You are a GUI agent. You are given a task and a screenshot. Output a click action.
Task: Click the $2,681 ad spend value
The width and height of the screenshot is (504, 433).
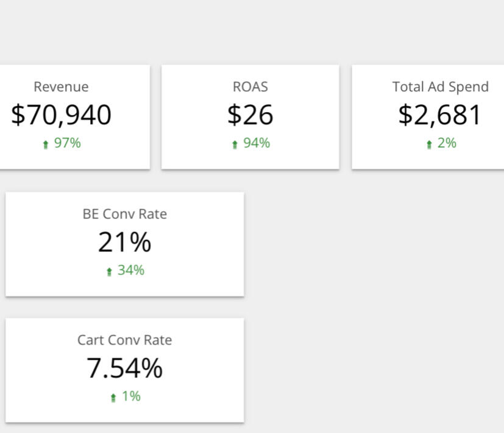[x=440, y=115]
